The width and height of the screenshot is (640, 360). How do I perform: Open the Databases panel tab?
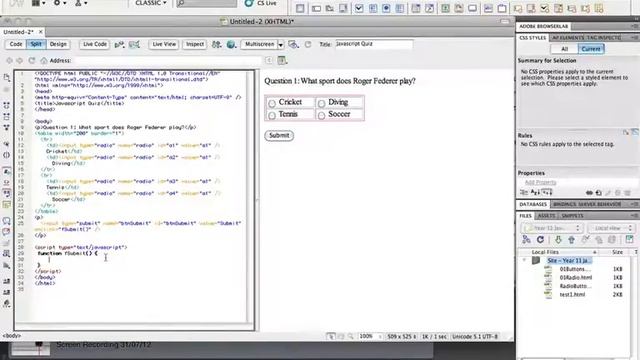point(533,204)
